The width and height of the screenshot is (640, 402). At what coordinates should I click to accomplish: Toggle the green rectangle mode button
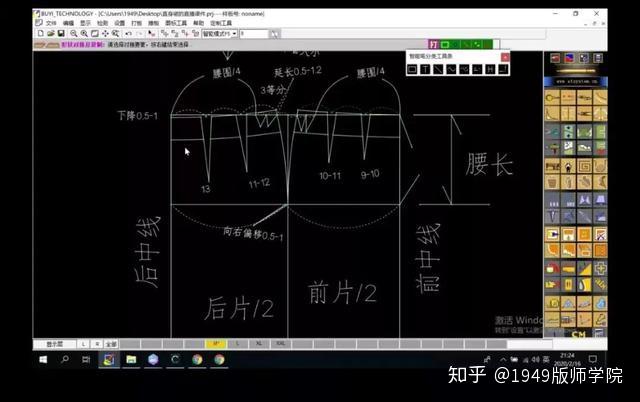(445, 44)
